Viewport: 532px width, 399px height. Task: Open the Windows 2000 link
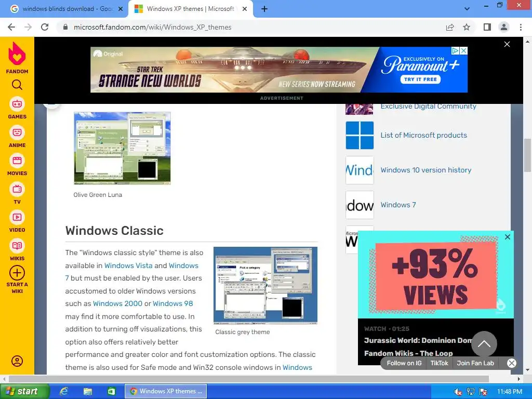click(118, 303)
